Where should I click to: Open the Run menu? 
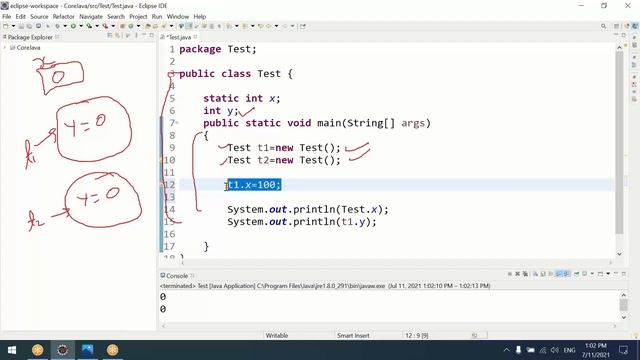pyautogui.click(x=157, y=16)
